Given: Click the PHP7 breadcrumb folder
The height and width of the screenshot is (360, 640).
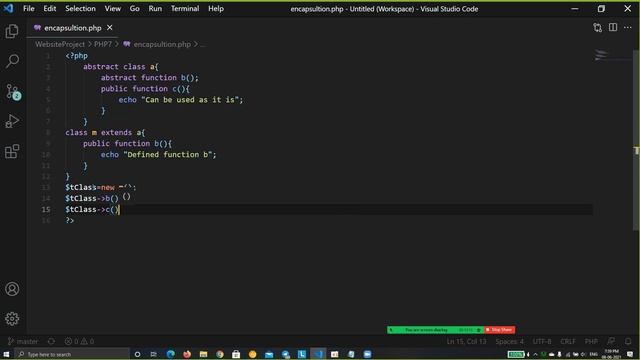Looking at the screenshot, I should 103,44.
